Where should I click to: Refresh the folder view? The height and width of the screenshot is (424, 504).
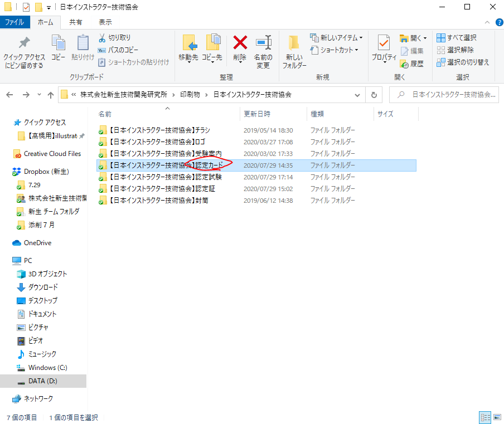point(374,95)
